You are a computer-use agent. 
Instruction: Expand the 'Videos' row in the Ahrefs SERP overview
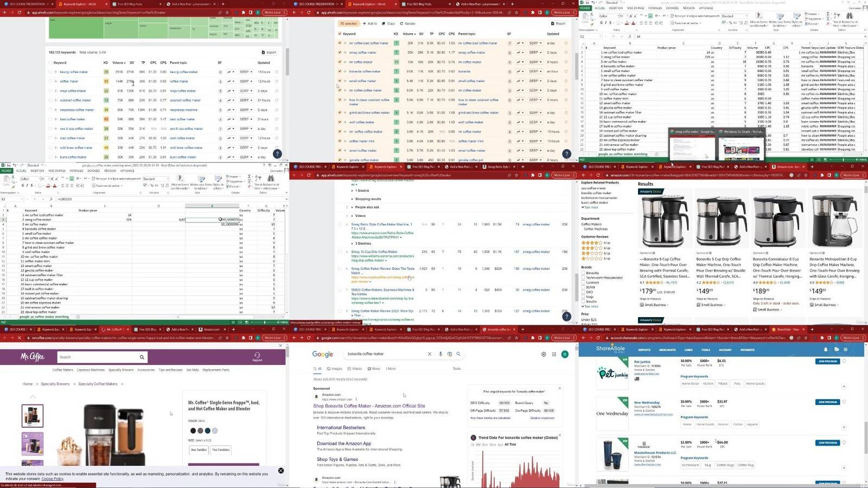359,216
